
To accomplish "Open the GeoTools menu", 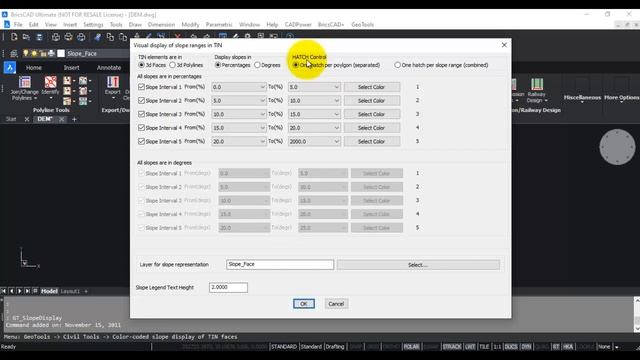I will click(362, 24).
